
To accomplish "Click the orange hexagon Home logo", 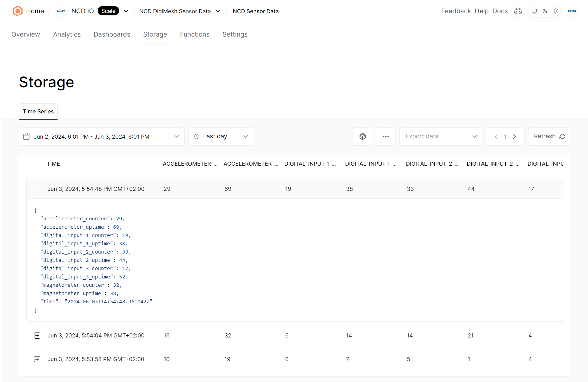I will point(18,11).
